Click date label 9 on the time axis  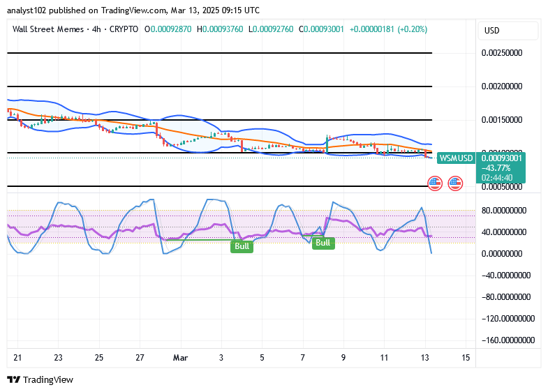(343, 357)
